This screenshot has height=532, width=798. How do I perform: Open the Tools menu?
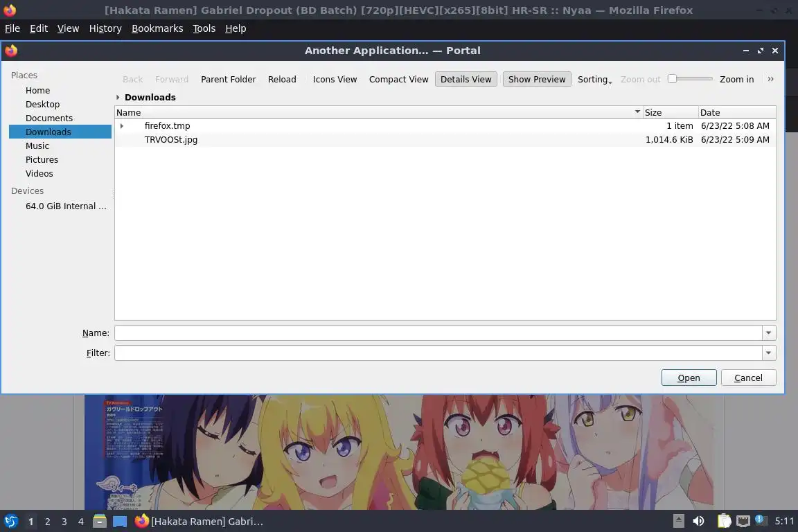coord(204,28)
